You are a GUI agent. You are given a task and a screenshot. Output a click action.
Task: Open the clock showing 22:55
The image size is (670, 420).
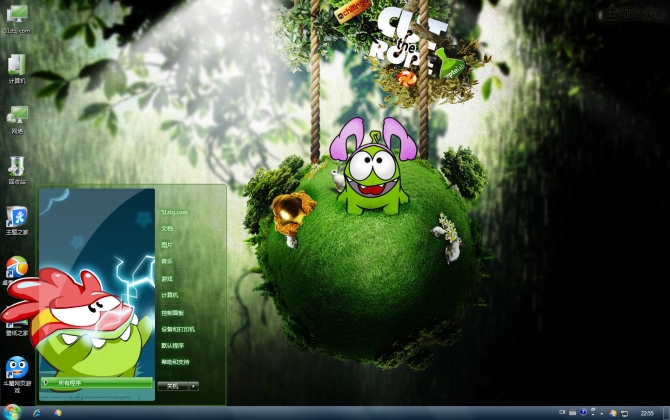pos(647,413)
